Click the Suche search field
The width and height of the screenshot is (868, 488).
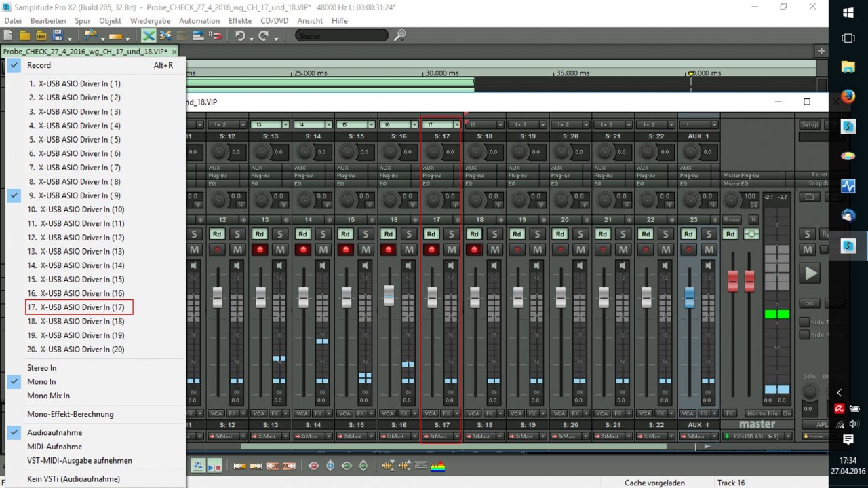342,35
